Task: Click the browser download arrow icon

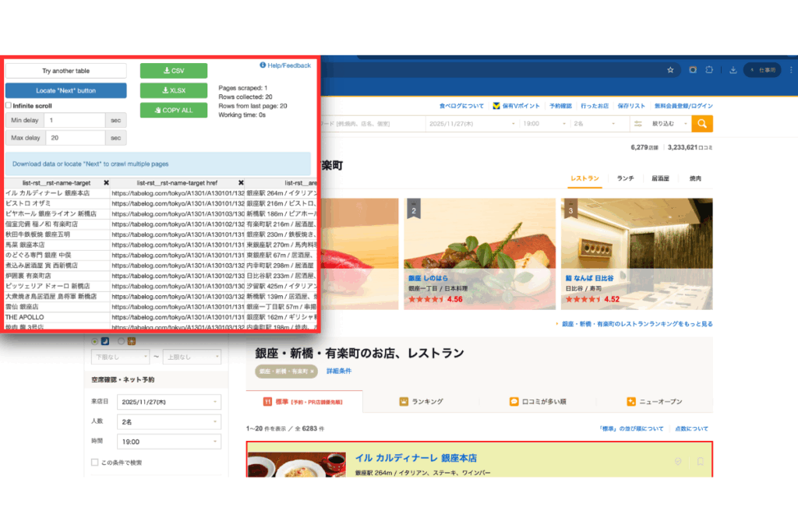Action: click(733, 70)
